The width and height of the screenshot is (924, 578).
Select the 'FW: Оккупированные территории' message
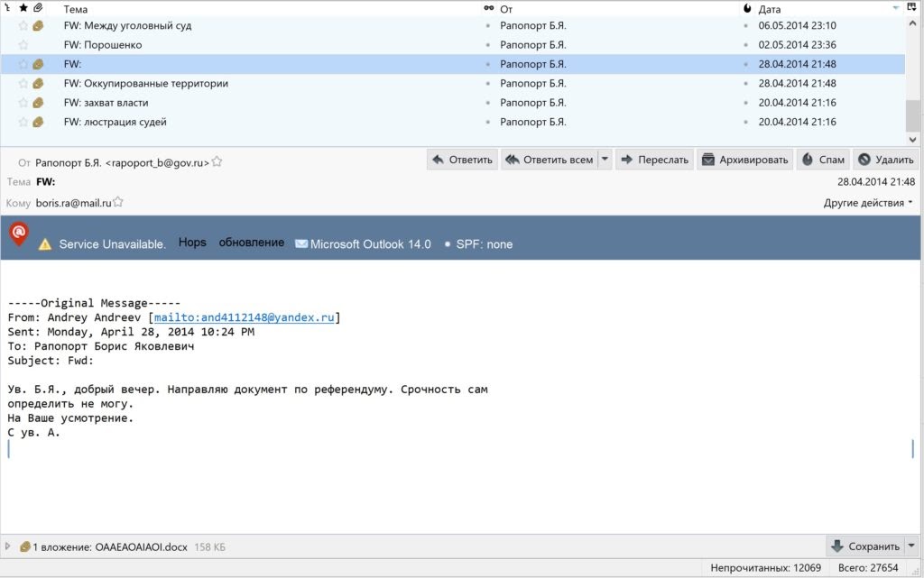pyautogui.click(x=146, y=84)
